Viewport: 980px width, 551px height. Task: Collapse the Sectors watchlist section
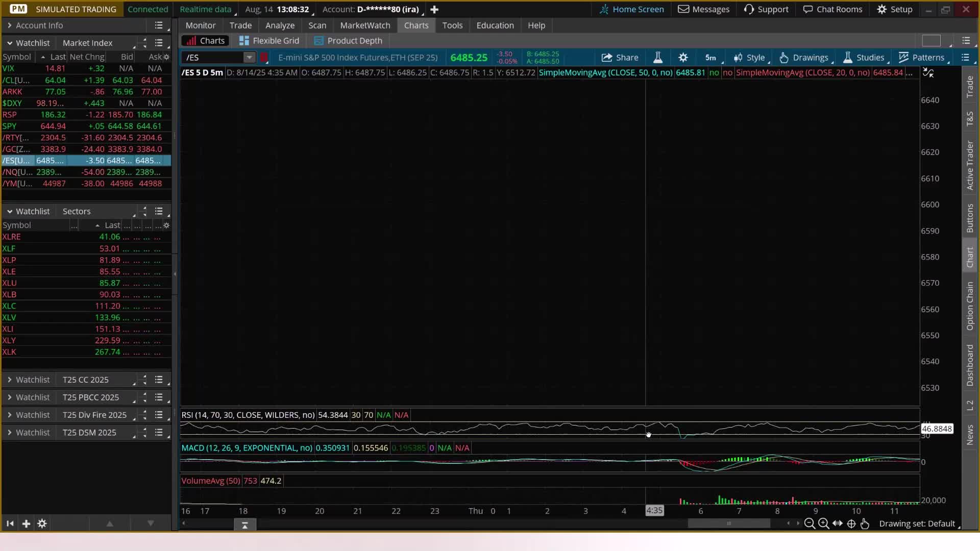pyautogui.click(x=9, y=211)
